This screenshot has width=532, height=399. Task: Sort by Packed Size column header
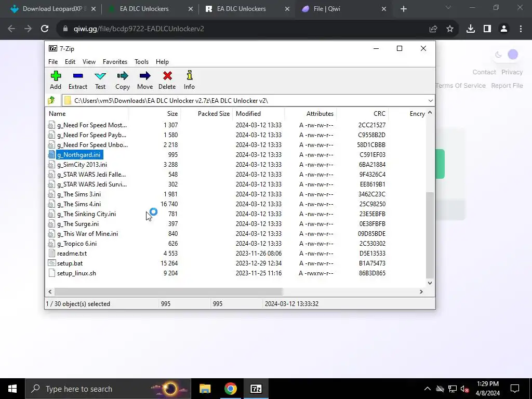207,114
